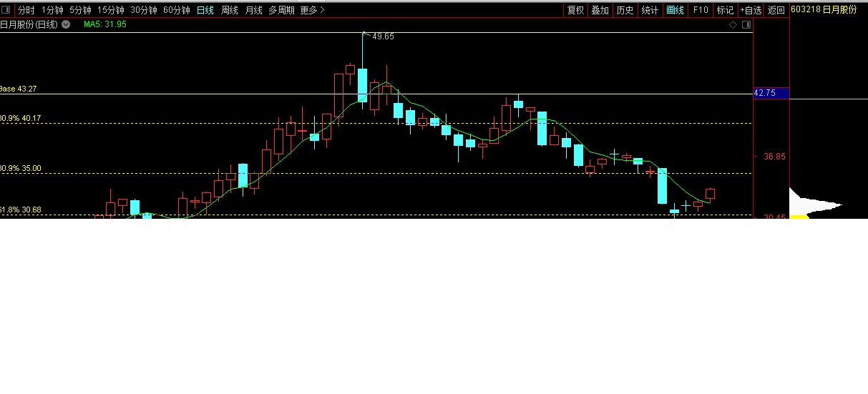
Task: Switch to 月线 monthly tab
Action: (x=253, y=10)
